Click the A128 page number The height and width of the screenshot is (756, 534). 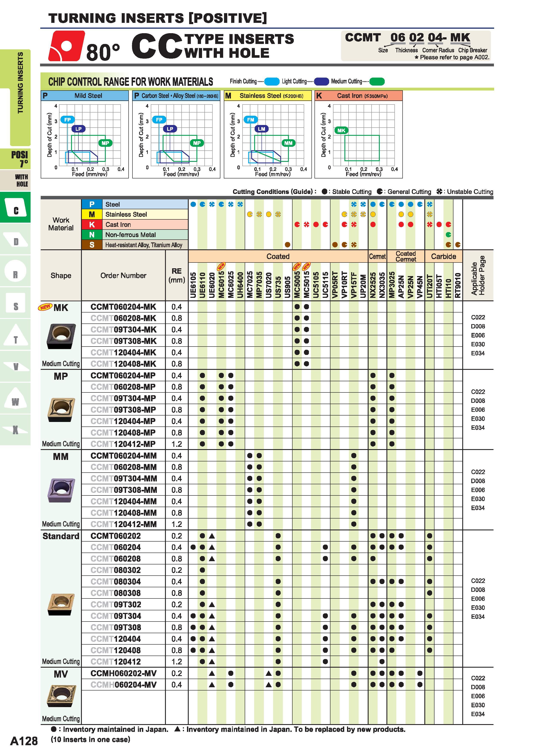(x=24, y=741)
